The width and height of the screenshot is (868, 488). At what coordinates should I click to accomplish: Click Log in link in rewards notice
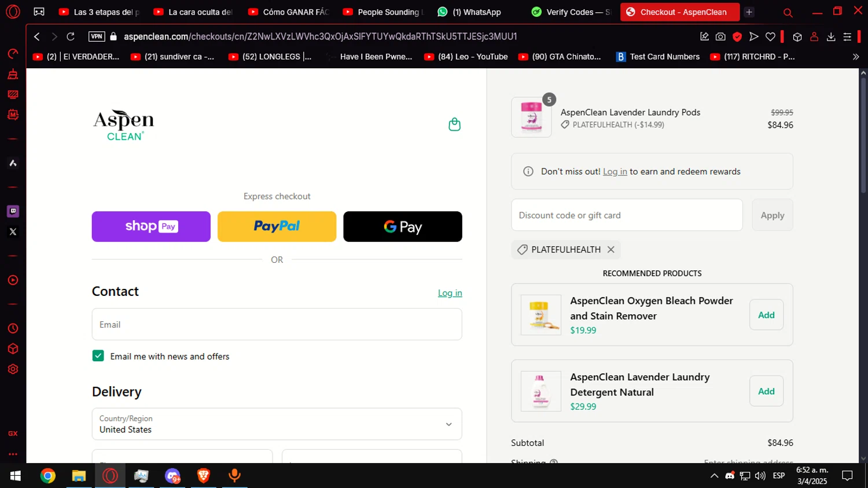[615, 171]
